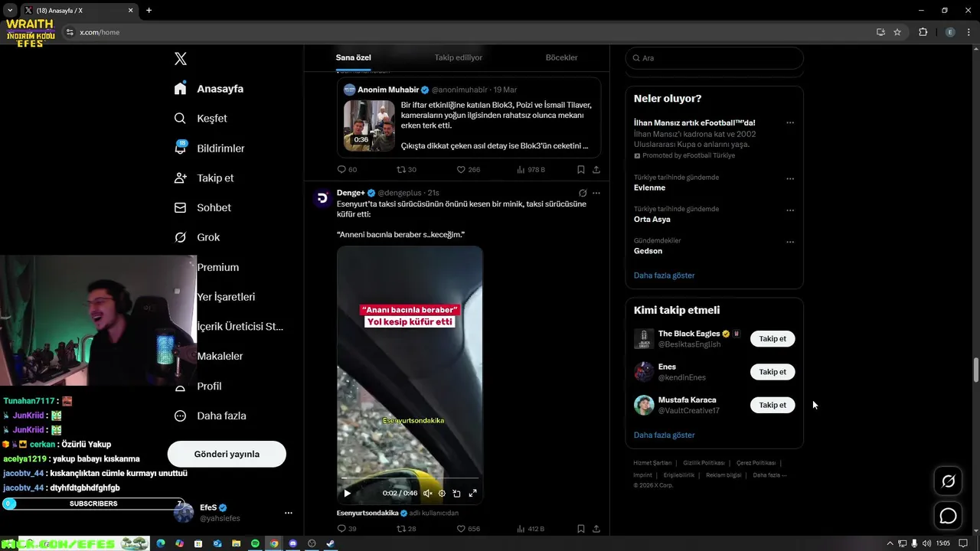Open Makaleler from sidebar
This screenshot has width=980, height=551.
tap(220, 357)
